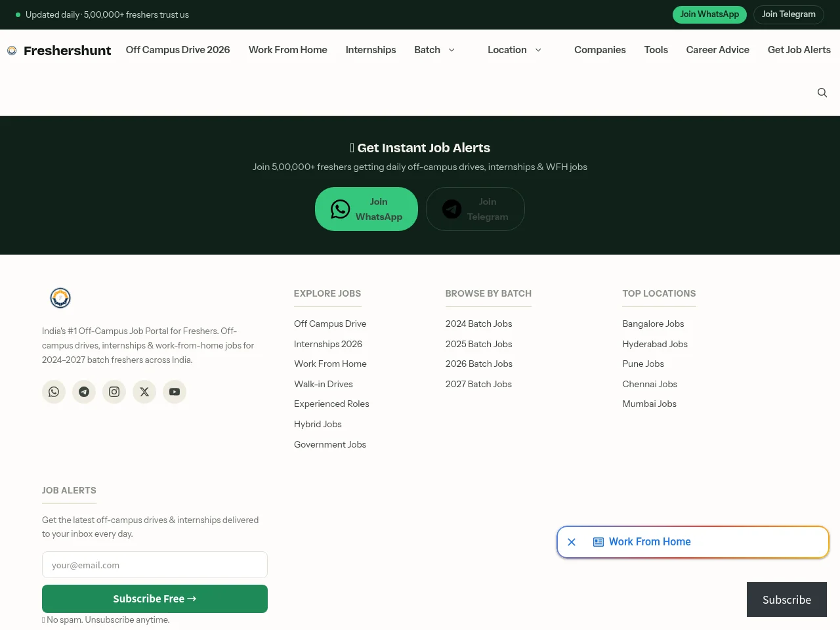840x630 pixels.
Task: Focus the your@email.com input field
Action: point(155,565)
